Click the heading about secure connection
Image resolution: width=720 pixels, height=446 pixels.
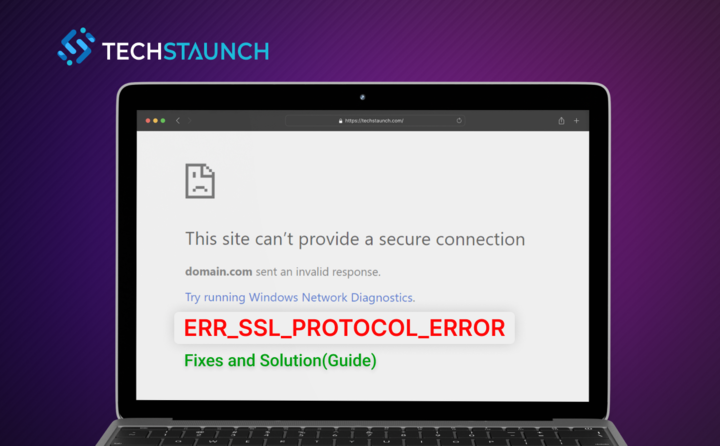(x=355, y=239)
